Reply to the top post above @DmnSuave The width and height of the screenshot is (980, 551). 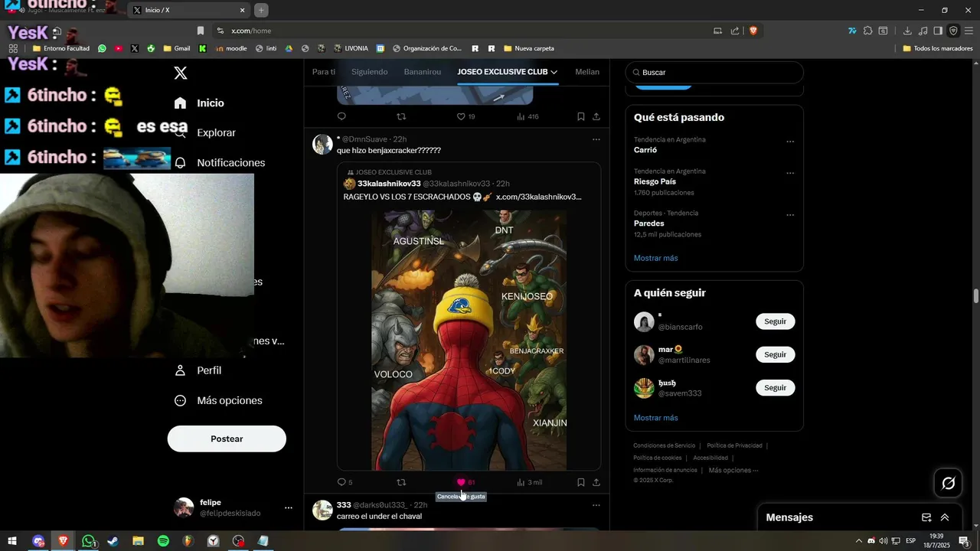pyautogui.click(x=342, y=116)
